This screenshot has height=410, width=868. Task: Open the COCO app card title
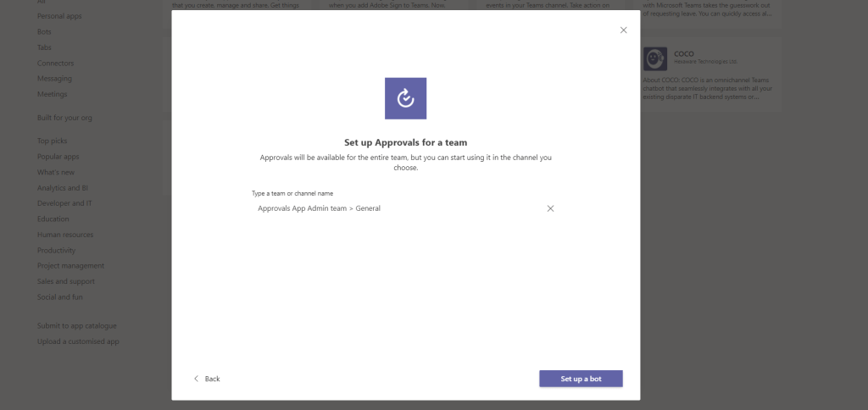pos(683,52)
